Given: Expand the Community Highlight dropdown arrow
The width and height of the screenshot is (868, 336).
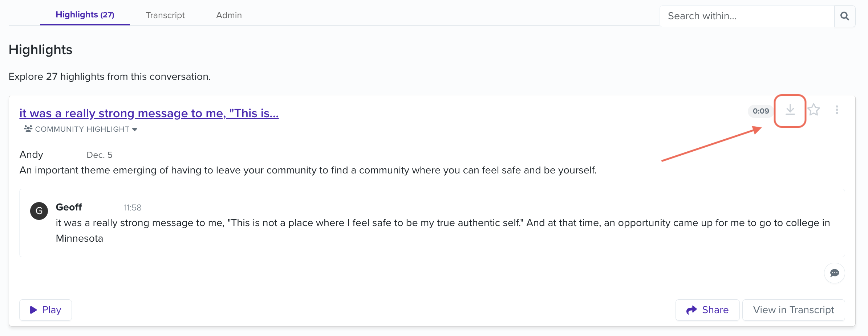Looking at the screenshot, I should point(135,130).
